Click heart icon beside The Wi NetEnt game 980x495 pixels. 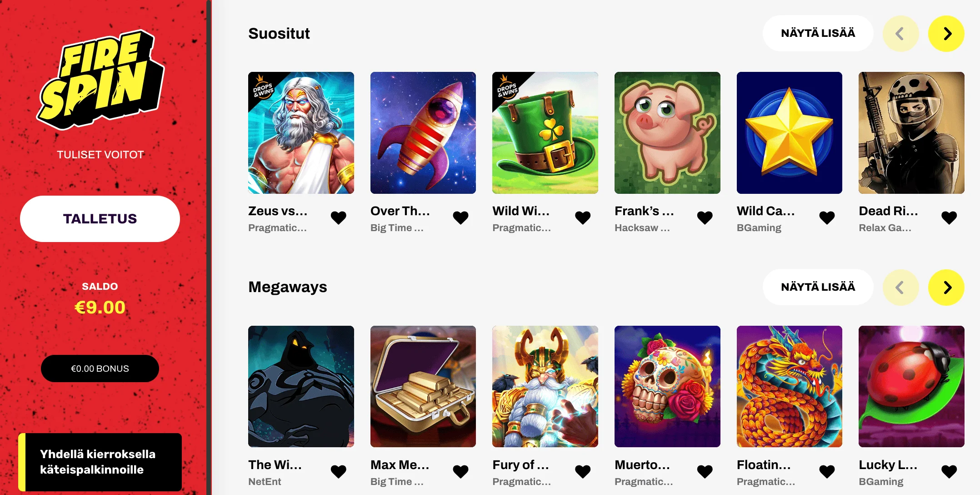pyautogui.click(x=338, y=472)
